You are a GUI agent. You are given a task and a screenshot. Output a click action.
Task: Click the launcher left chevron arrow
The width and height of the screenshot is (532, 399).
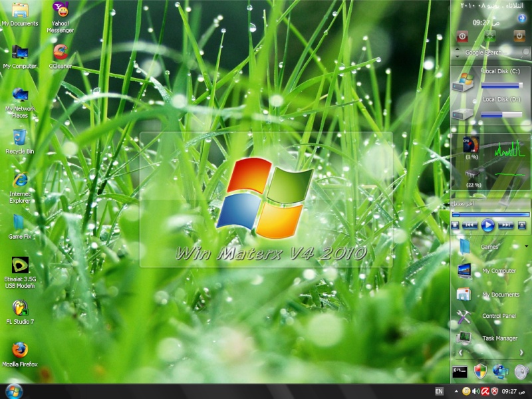(x=460, y=353)
